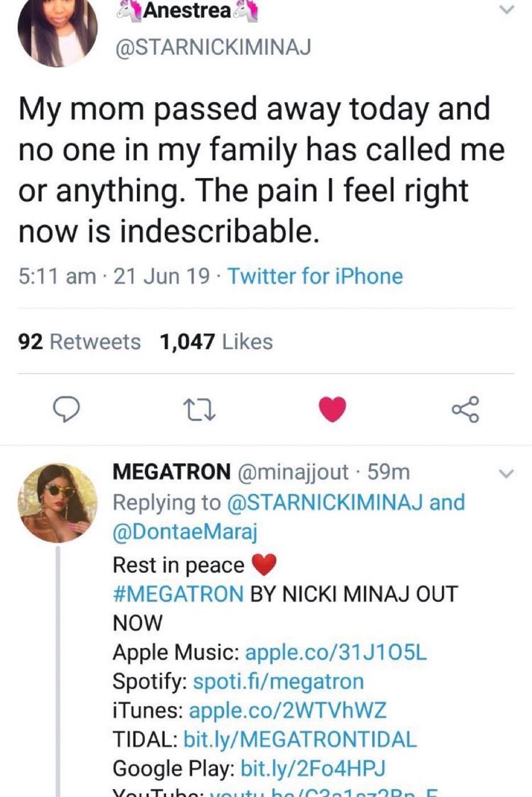View the 1,047 Likes list

tap(216, 342)
